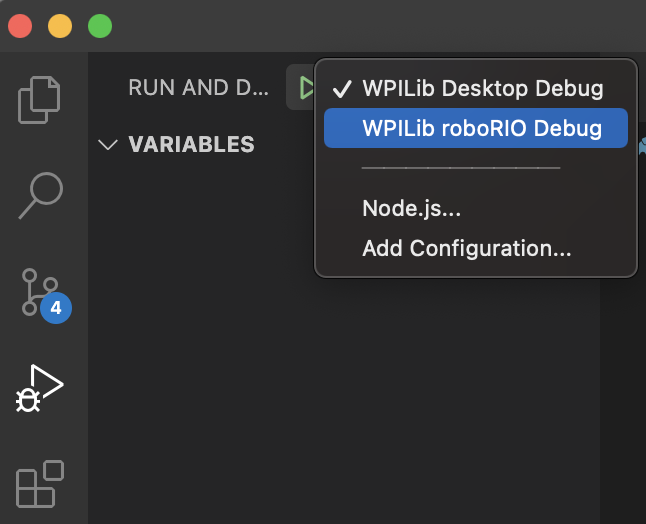Open the Extensions blocks icon
646x524 pixels.
pos(40,484)
